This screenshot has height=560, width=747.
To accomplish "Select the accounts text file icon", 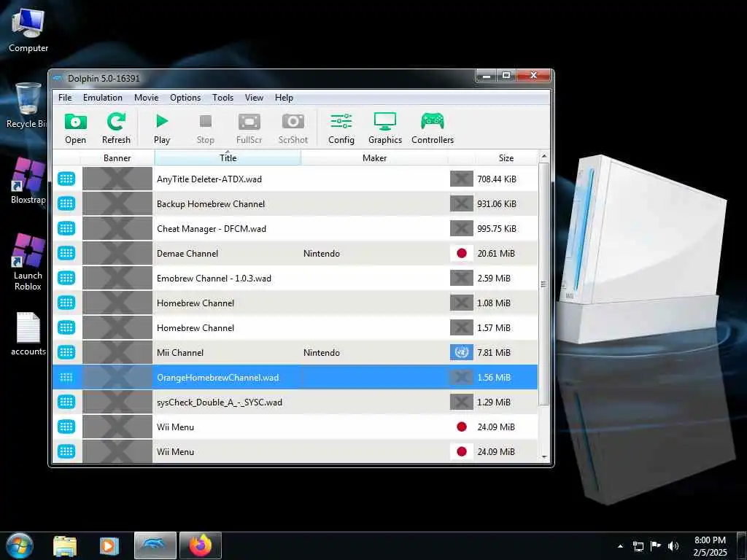I will [28, 334].
